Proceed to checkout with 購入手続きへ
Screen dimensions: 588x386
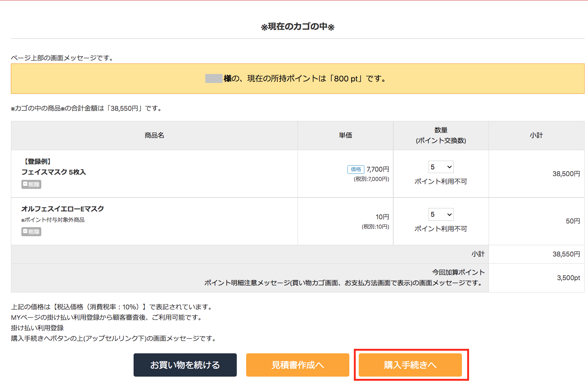point(410,365)
